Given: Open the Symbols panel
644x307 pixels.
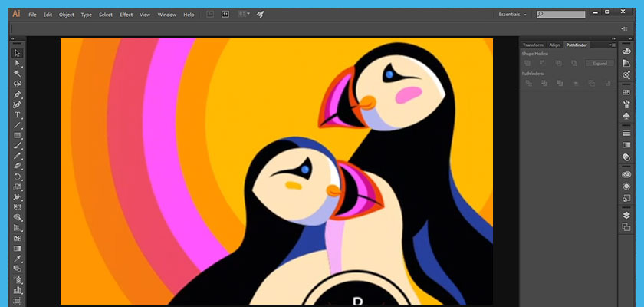Looking at the screenshot, I should pos(626,116).
